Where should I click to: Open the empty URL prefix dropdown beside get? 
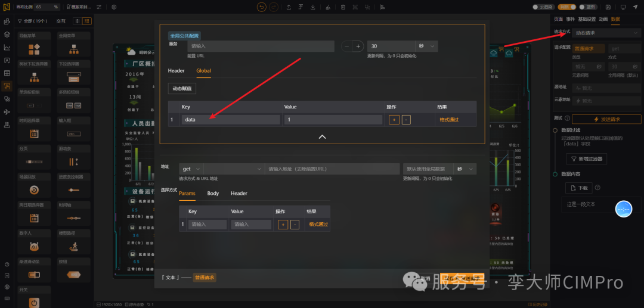pos(234,169)
